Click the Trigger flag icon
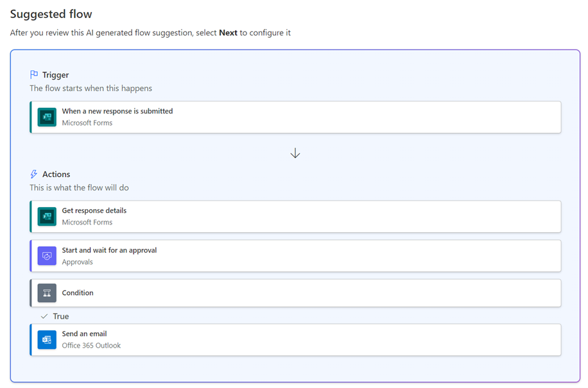588x388 pixels. (34, 75)
